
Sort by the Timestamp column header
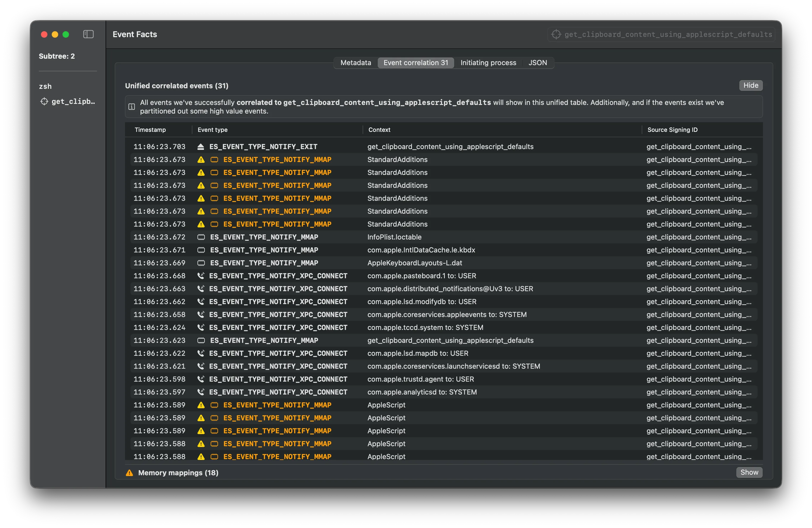[x=150, y=129]
